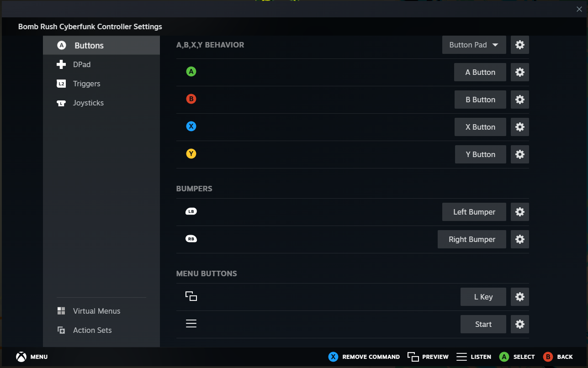This screenshot has height=368, width=588.
Task: Click the Right Bumper command button
Action: click(471, 239)
